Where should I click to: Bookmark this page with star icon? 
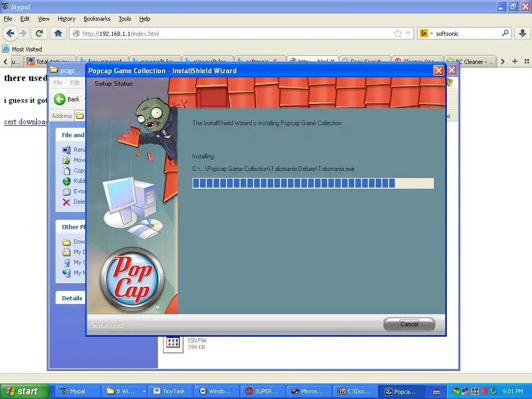point(397,33)
